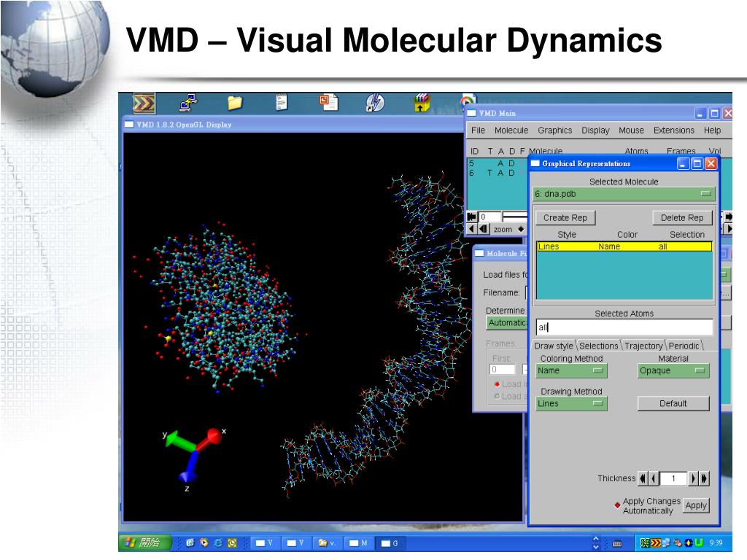
Task: Open the lightning bolt shortcut desktop icon
Action: click(x=375, y=102)
